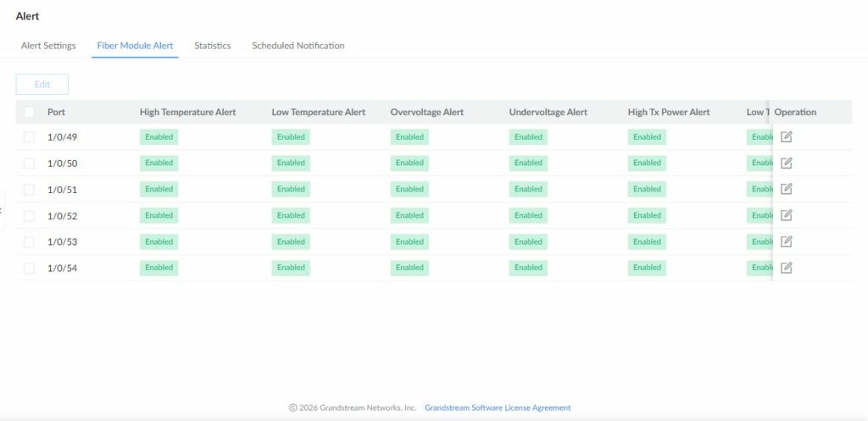Click Overvoltage Enabled badge for 1/0/53
868x421 pixels.
pyautogui.click(x=409, y=241)
